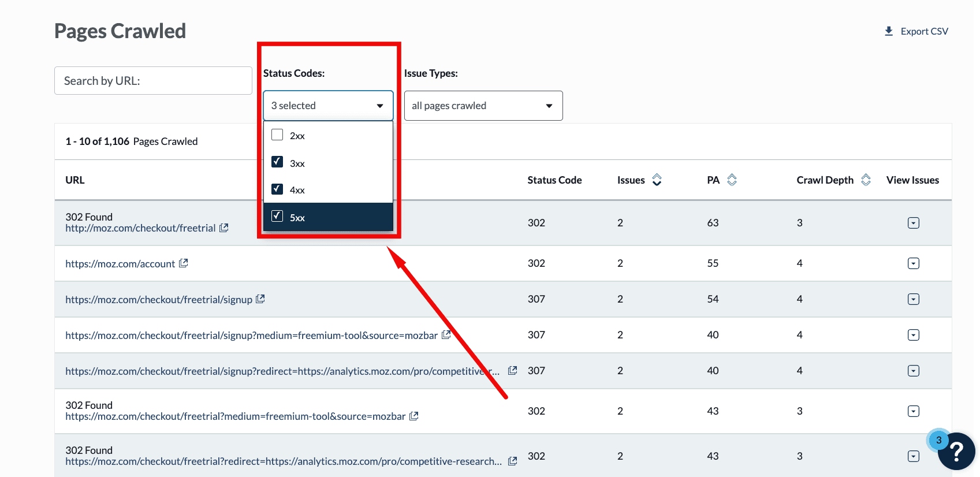
Task: Deselect the 5xx status code checkbox
Action: tap(277, 217)
